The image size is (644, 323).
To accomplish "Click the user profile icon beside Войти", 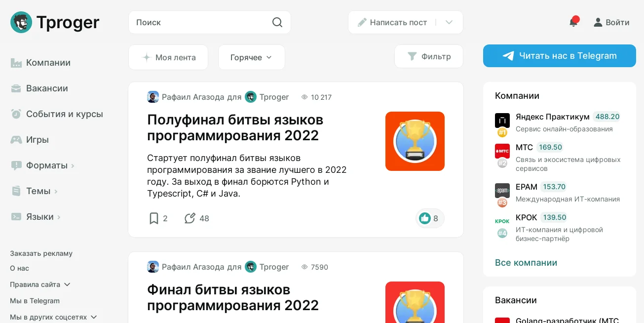I will click(x=598, y=22).
